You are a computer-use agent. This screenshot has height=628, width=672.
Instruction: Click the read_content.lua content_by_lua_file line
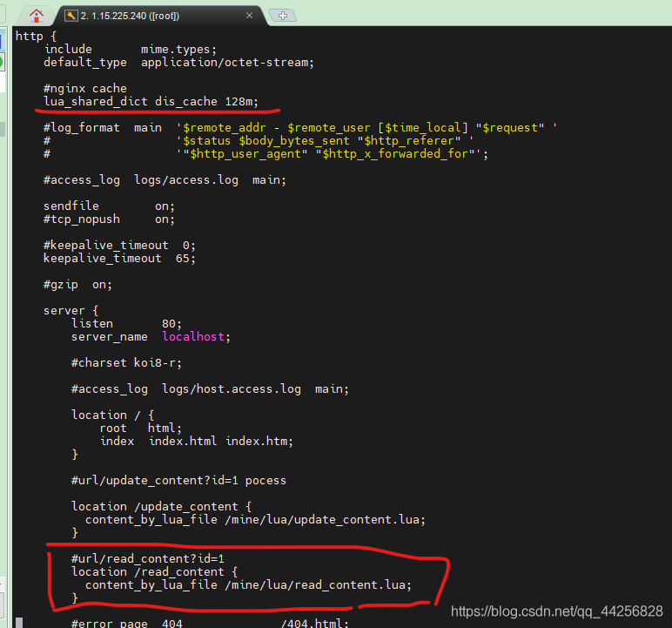coord(248,585)
